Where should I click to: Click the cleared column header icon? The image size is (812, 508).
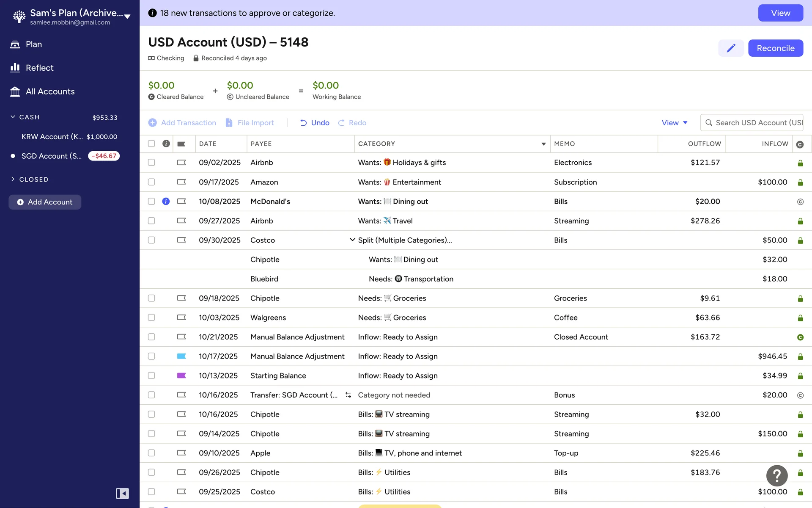799,144
